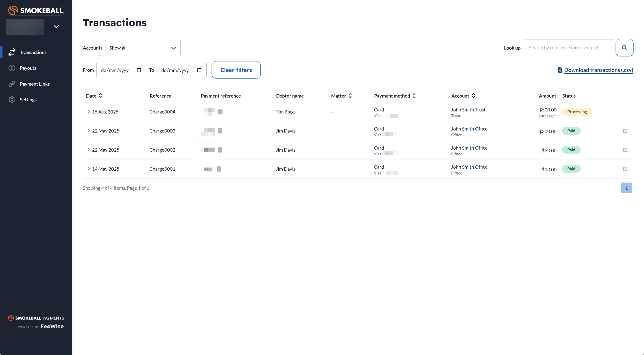Open Payment Links page
644x355 pixels.
point(35,84)
